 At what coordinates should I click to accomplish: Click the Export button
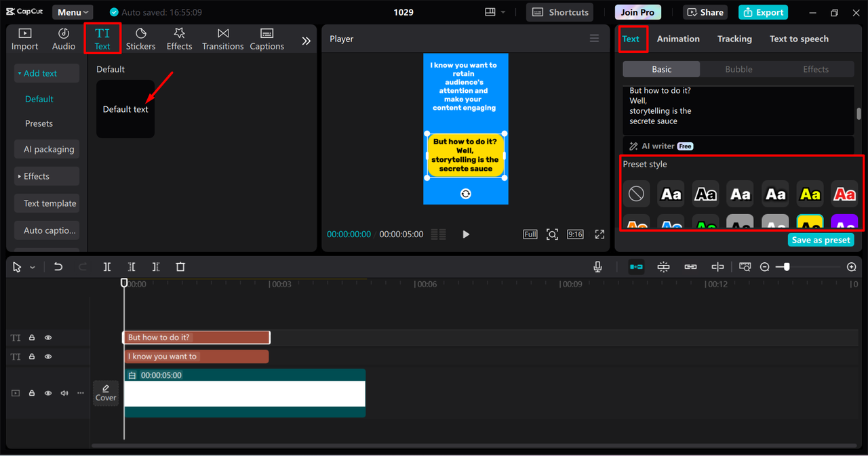(x=763, y=12)
